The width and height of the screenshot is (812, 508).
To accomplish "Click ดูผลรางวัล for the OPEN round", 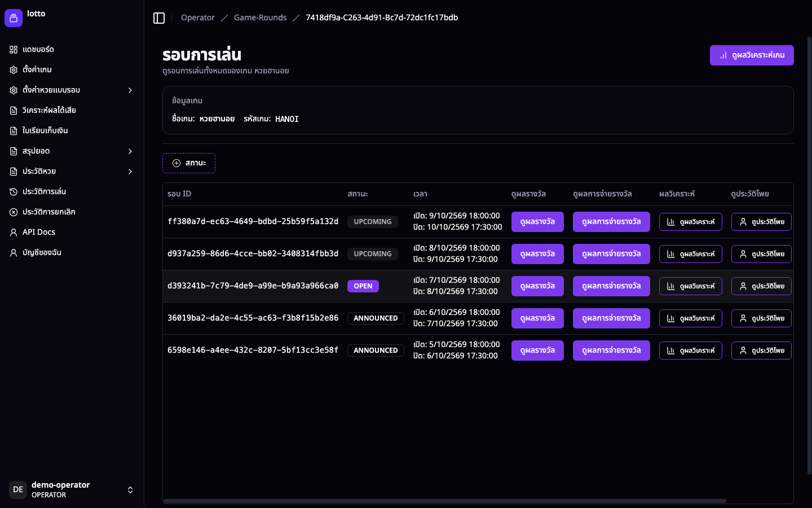I will (x=537, y=286).
